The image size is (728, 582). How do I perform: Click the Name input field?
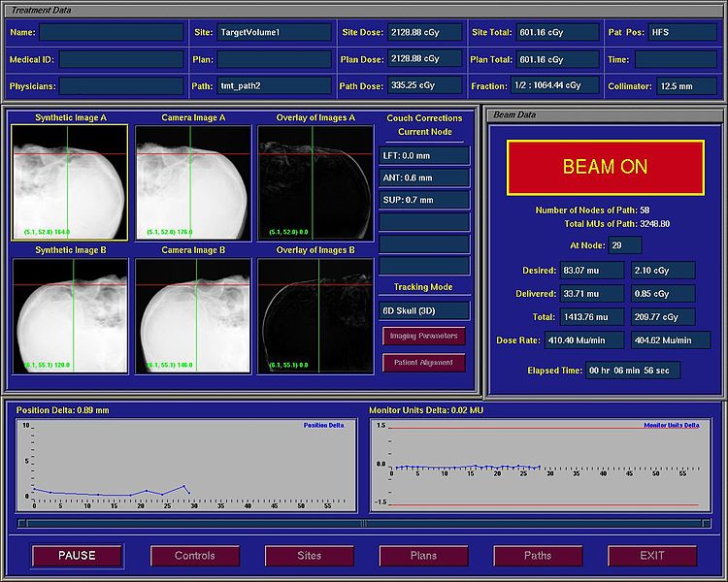pos(112,32)
